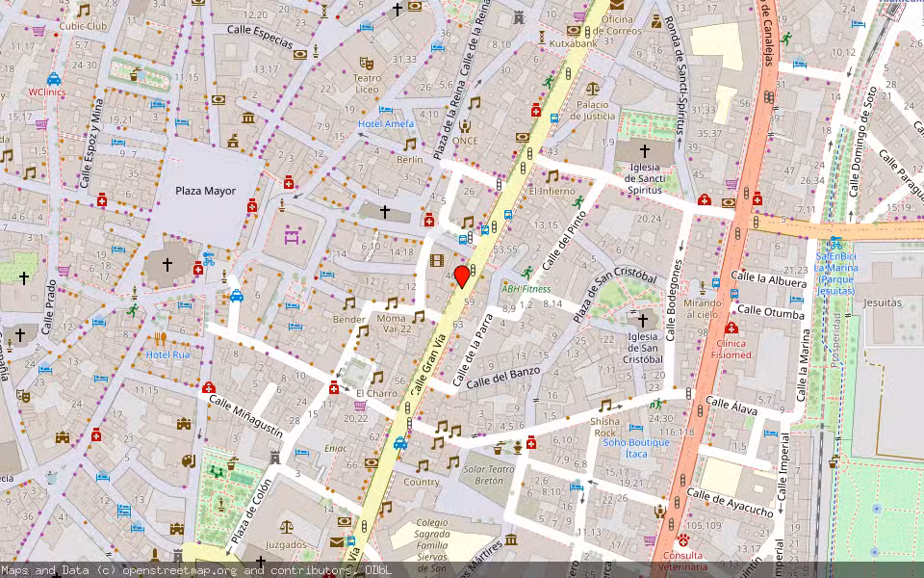Click the scales icon above Juzgados
This screenshot has width=924, height=578.
287,526
